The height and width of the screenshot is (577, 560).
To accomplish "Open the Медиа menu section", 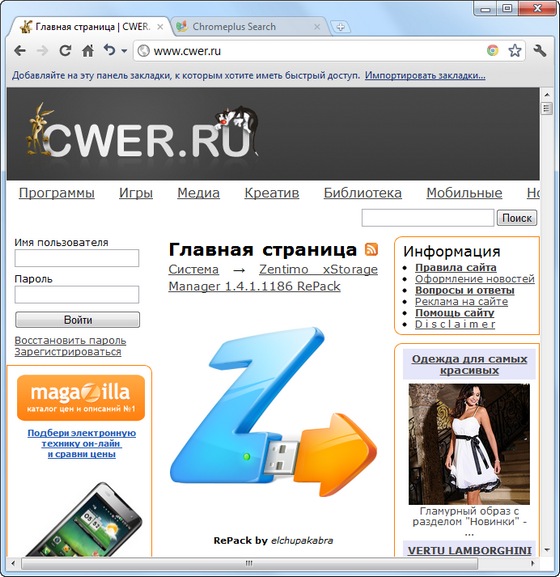I will click(x=198, y=193).
